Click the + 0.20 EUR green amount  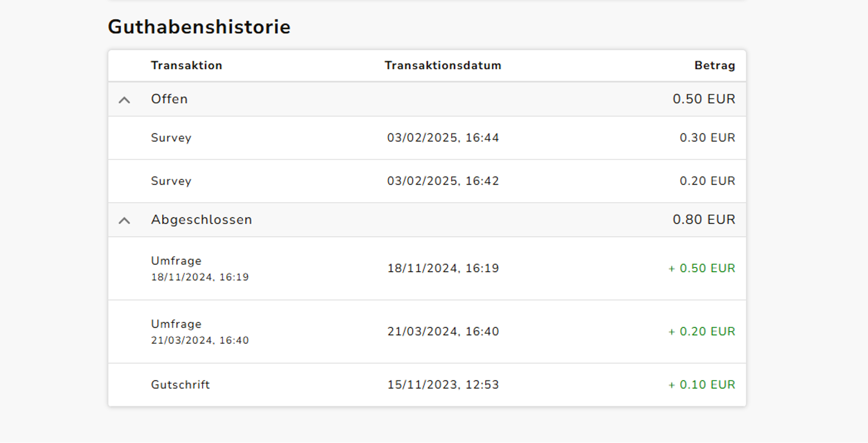(x=702, y=332)
